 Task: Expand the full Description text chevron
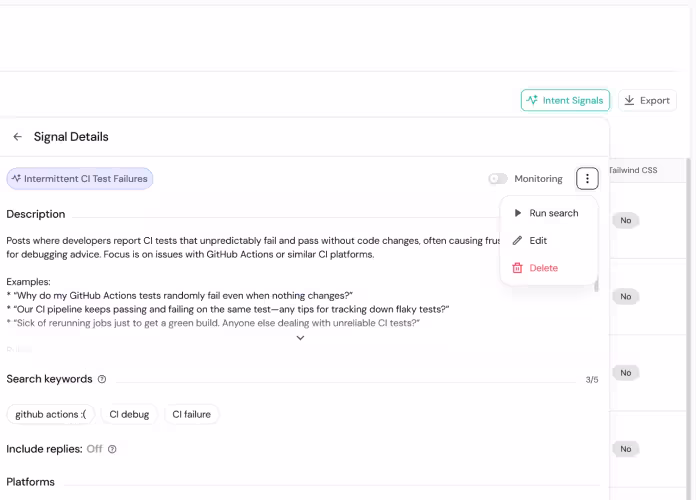click(x=300, y=338)
